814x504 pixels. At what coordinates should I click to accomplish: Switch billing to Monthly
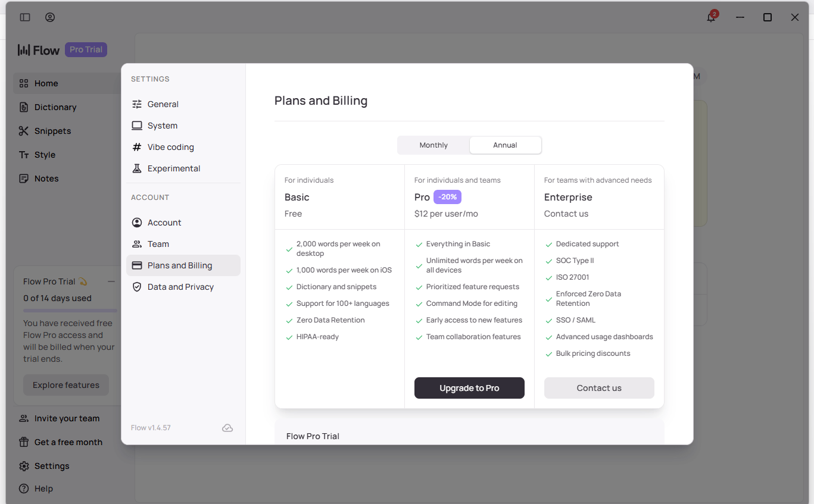click(x=433, y=145)
